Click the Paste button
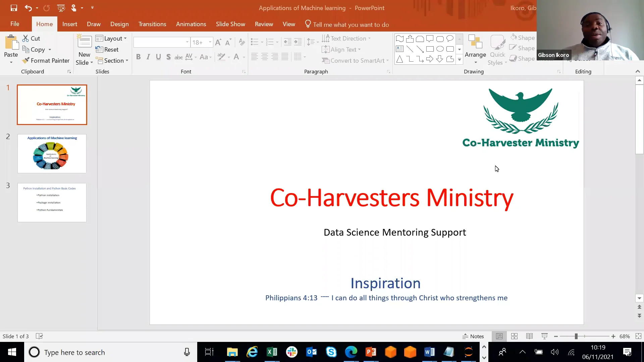 point(11,50)
